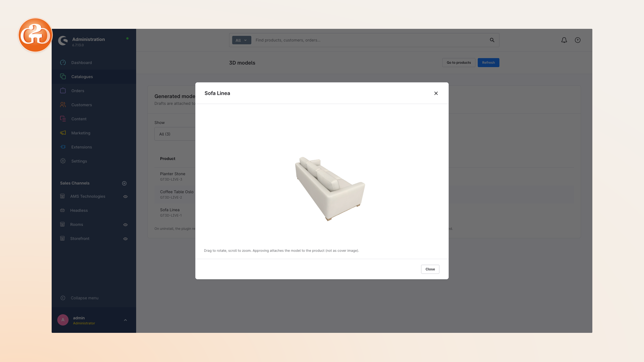Click the Settings gear icon
The width and height of the screenshot is (644, 362).
pos(63,161)
